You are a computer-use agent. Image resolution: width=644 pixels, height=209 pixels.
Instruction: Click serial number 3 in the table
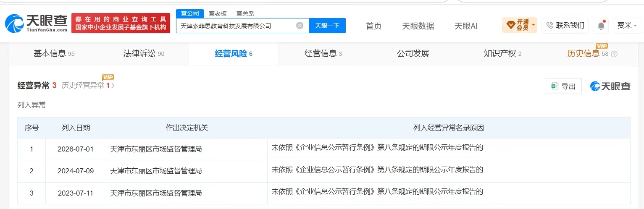click(x=32, y=193)
